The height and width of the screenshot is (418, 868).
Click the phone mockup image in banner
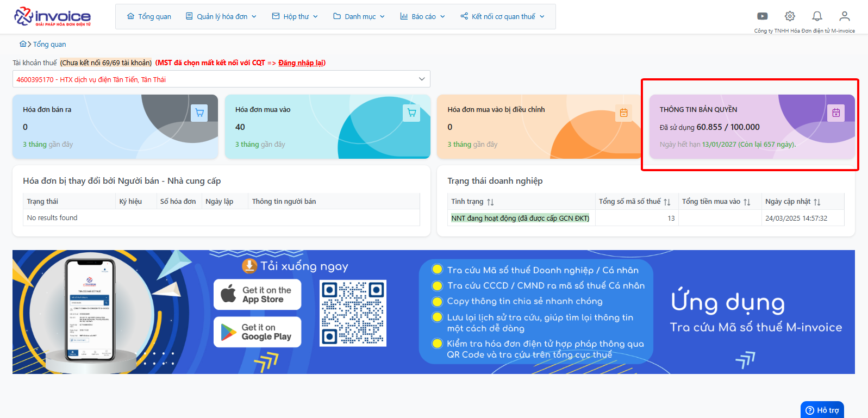90,310
